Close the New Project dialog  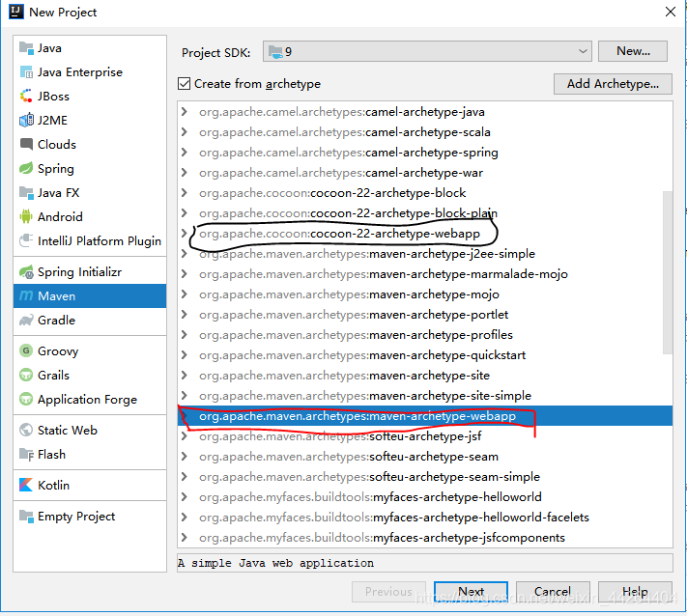671,12
